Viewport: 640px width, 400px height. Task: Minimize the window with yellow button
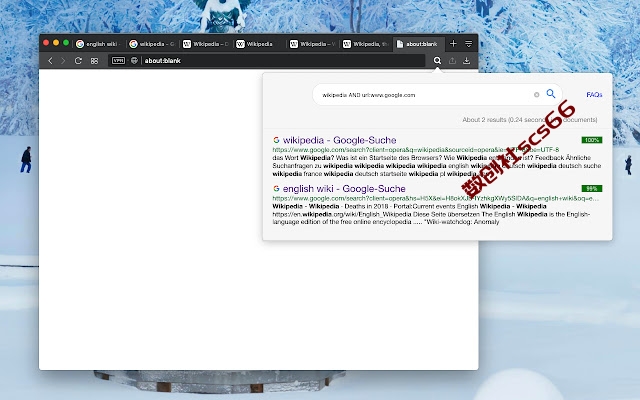56,43
